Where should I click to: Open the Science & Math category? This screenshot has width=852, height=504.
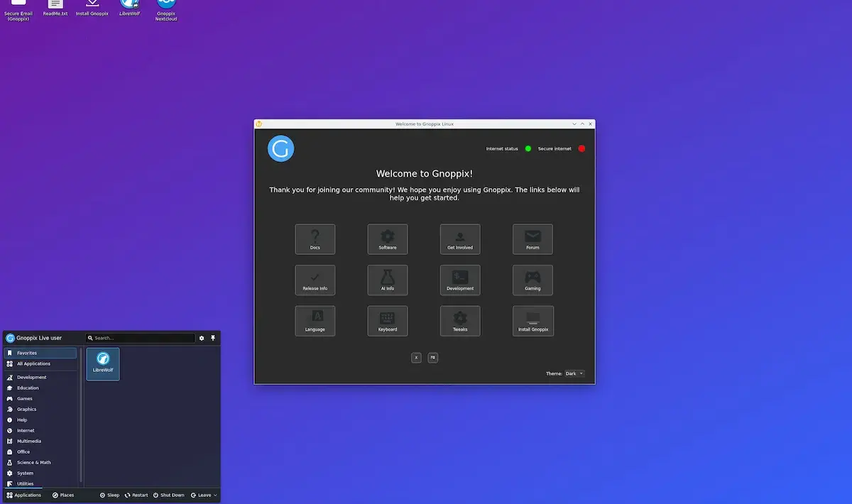click(40, 462)
